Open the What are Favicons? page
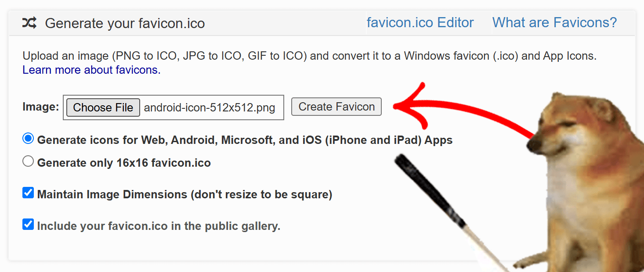 (x=554, y=22)
